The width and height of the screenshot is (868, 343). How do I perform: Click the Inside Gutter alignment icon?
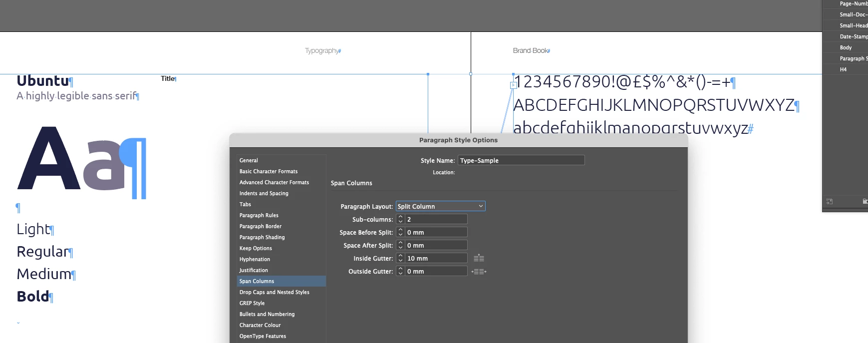(x=479, y=258)
